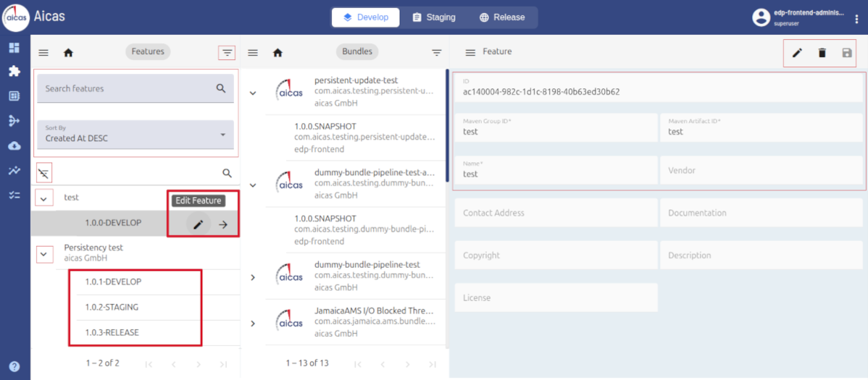
Task: Click home icon in Features panel
Action: point(68,53)
